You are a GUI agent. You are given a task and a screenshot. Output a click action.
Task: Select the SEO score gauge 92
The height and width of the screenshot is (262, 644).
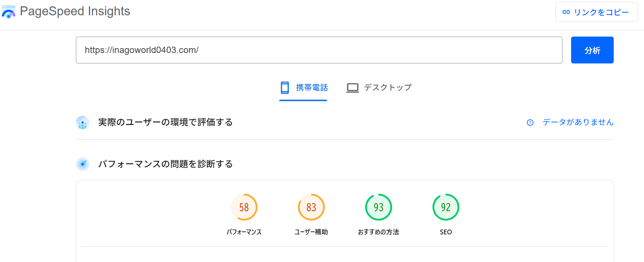point(446,207)
